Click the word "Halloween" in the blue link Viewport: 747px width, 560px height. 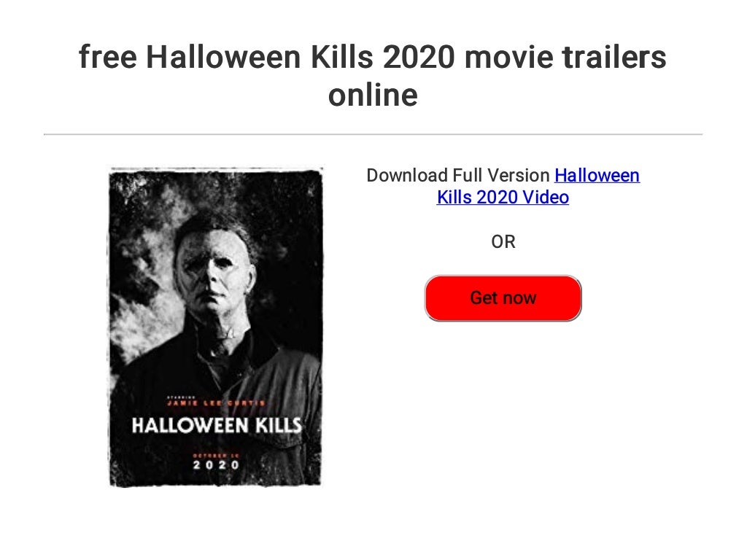click(x=597, y=175)
